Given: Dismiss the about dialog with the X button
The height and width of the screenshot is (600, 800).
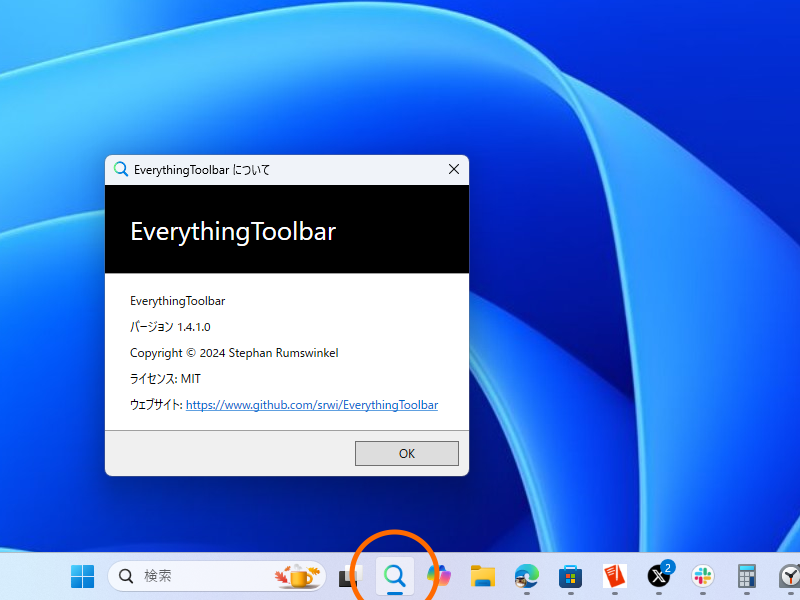Looking at the screenshot, I should pos(453,169).
